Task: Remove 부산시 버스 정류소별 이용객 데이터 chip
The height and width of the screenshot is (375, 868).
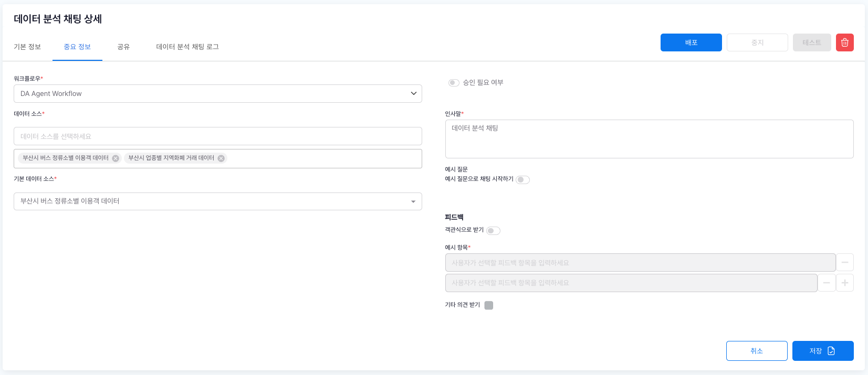Action: (x=116, y=158)
